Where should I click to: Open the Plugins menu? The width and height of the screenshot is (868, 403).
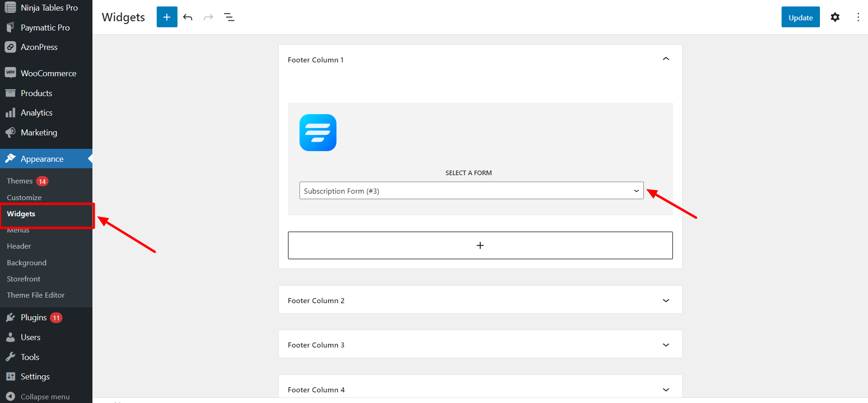pos(34,318)
